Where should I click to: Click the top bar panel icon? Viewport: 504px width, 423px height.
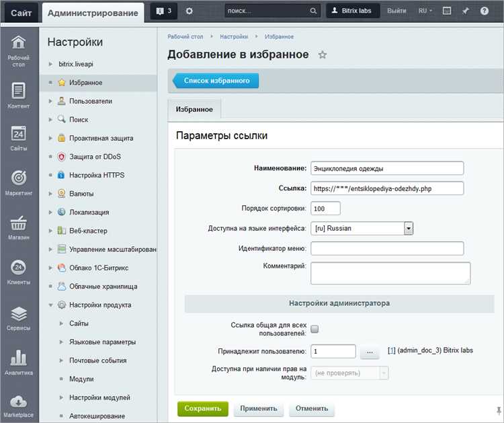(447, 11)
